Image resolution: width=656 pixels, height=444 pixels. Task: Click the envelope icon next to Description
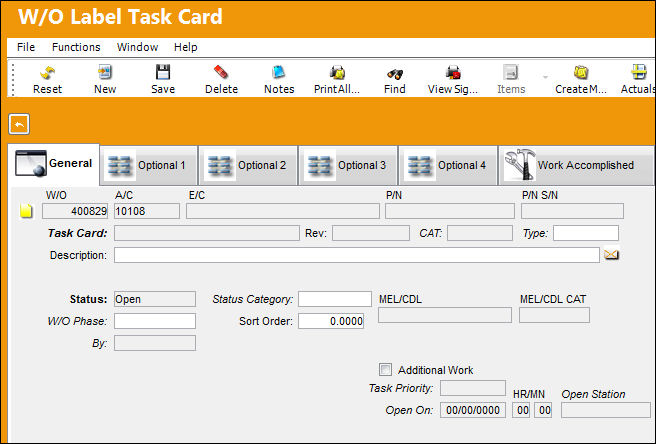point(611,254)
